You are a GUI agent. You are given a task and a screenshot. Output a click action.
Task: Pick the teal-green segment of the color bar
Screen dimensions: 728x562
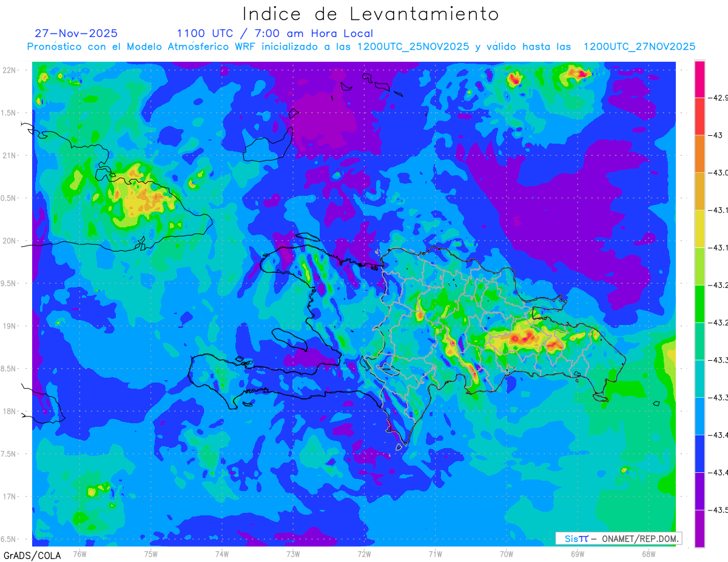(x=699, y=341)
